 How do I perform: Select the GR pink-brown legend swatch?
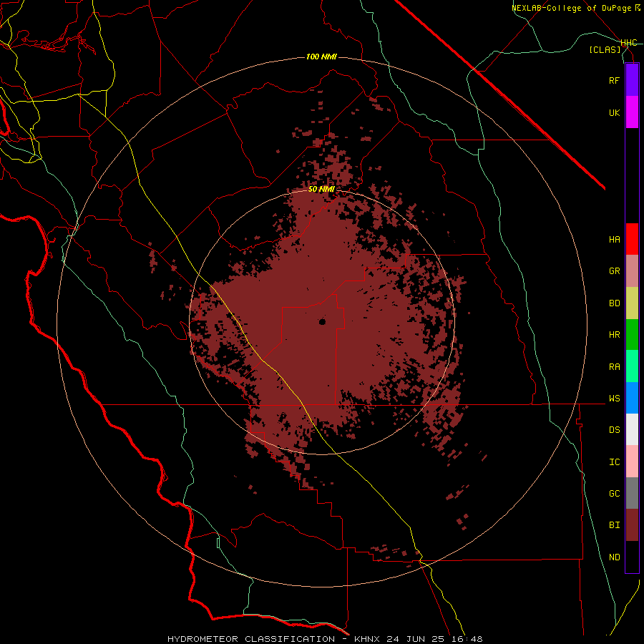pos(632,271)
